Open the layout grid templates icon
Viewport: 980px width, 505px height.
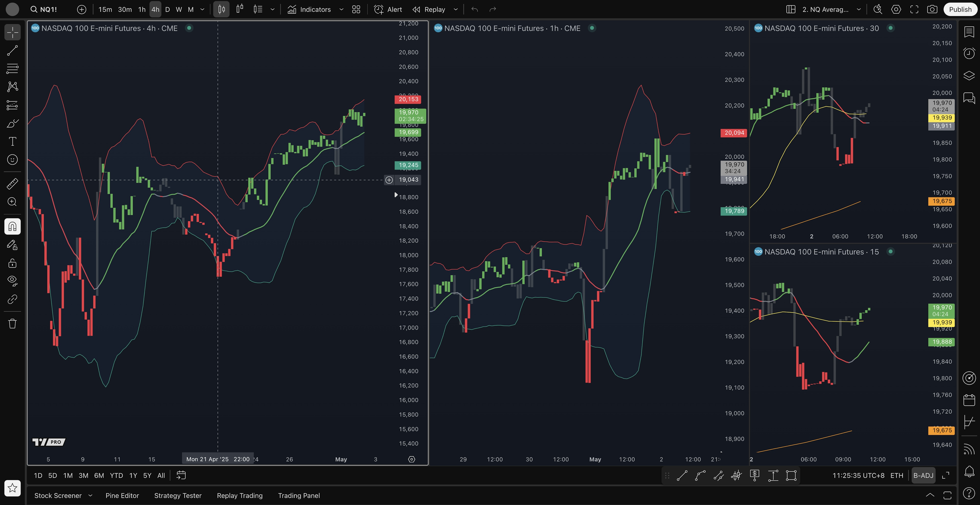coord(356,9)
